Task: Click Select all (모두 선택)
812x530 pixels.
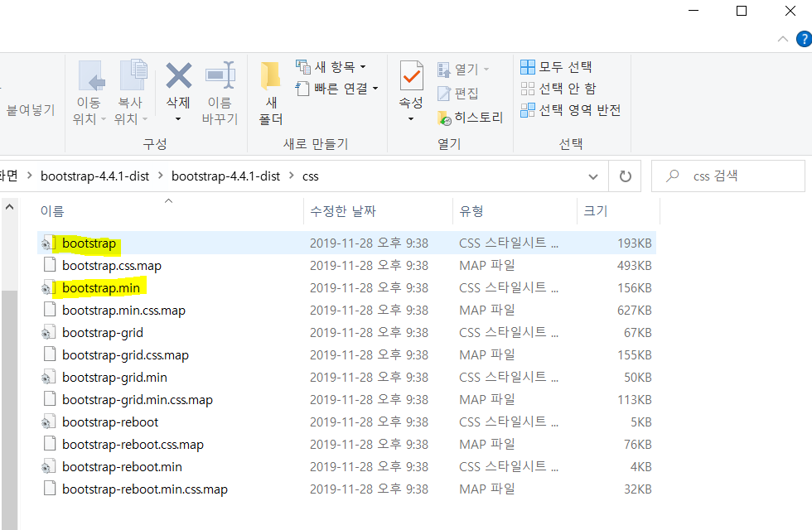Action: pyautogui.click(x=556, y=67)
